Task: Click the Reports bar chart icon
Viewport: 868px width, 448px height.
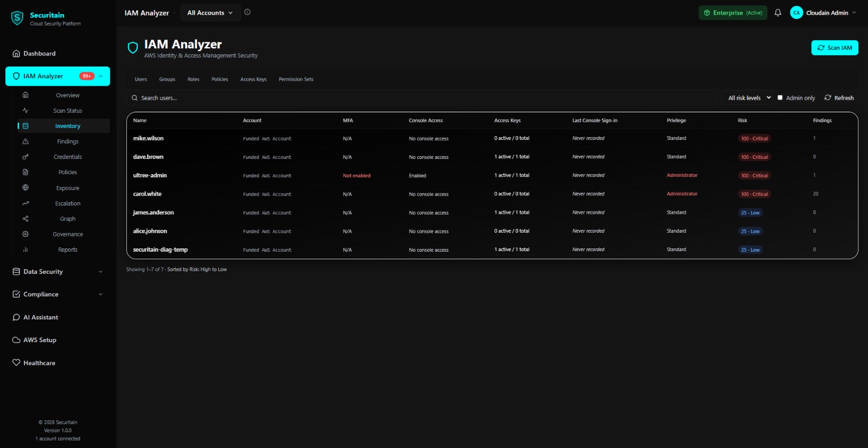Action: (x=25, y=249)
